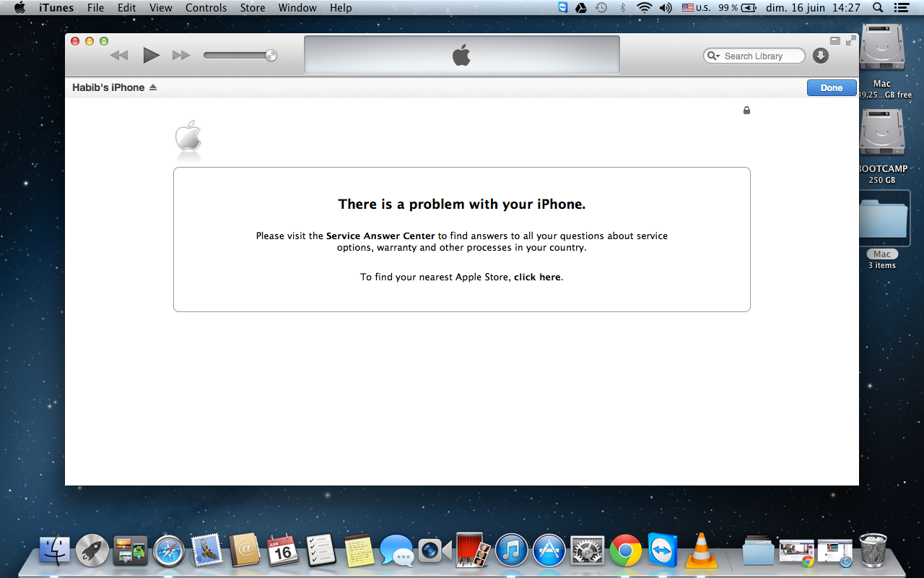Open the search magnifier dropdown in iTunes
The height and width of the screenshot is (578, 924).
coord(713,56)
